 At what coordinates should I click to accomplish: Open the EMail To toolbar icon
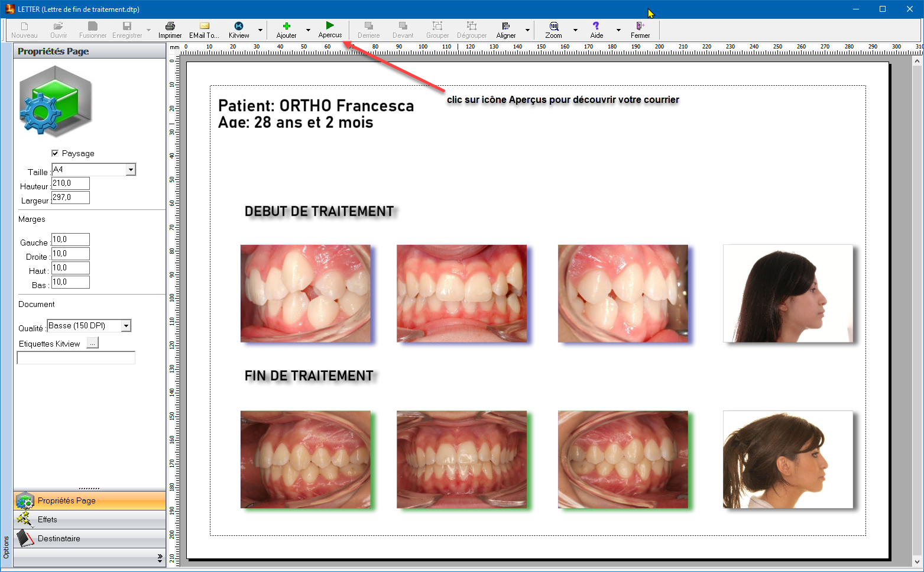coord(204,27)
